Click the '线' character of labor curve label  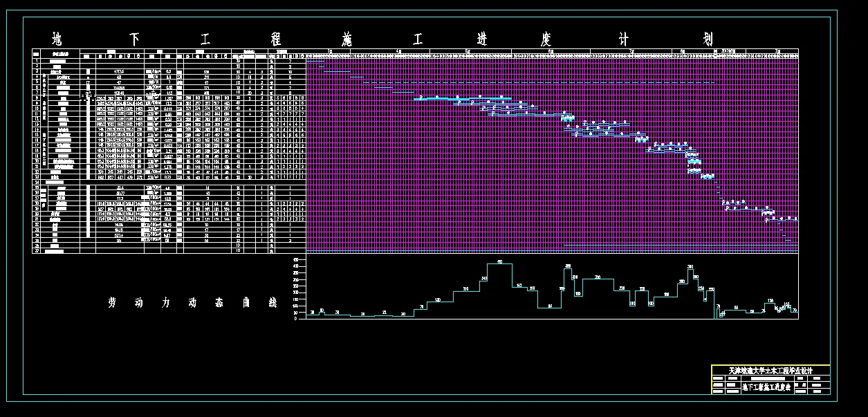(x=272, y=303)
